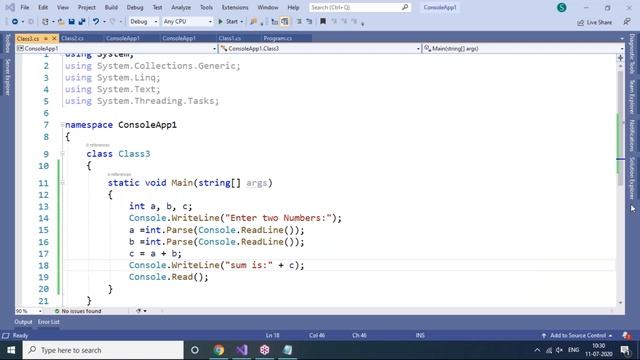Viewport: 640px width, 360px height.
Task: Click Add to Source Control in status bar
Action: [x=577, y=336]
